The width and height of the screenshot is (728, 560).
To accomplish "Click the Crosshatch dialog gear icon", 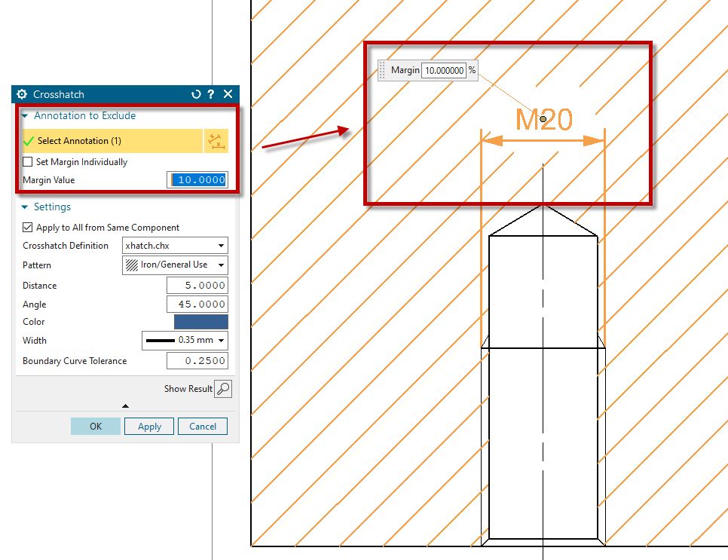I will (x=21, y=94).
